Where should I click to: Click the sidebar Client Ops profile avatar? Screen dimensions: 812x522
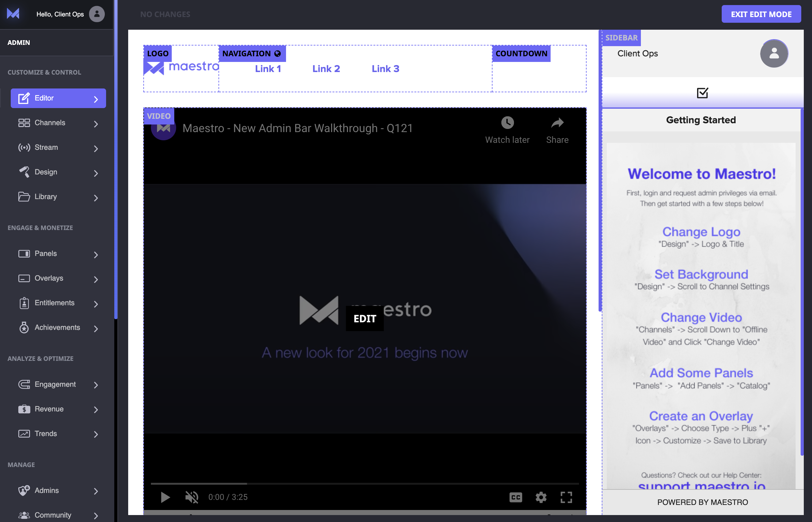[x=774, y=53]
